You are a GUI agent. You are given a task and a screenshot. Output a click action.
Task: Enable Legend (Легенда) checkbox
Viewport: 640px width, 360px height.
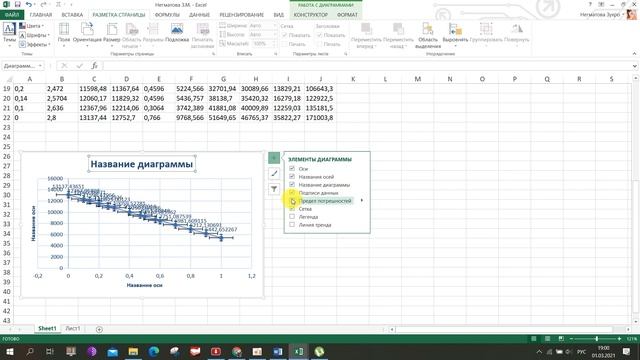click(x=292, y=217)
